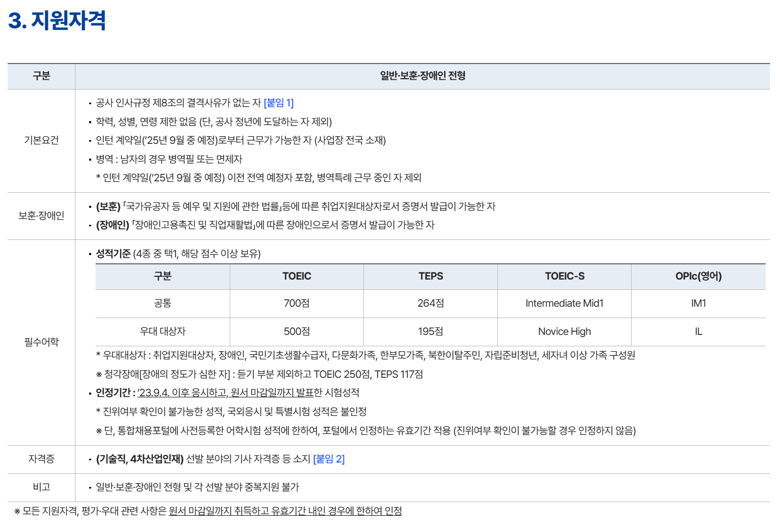Select the '보훈·장애인' row label
This screenshot has width=776, height=532.
pyautogui.click(x=41, y=216)
